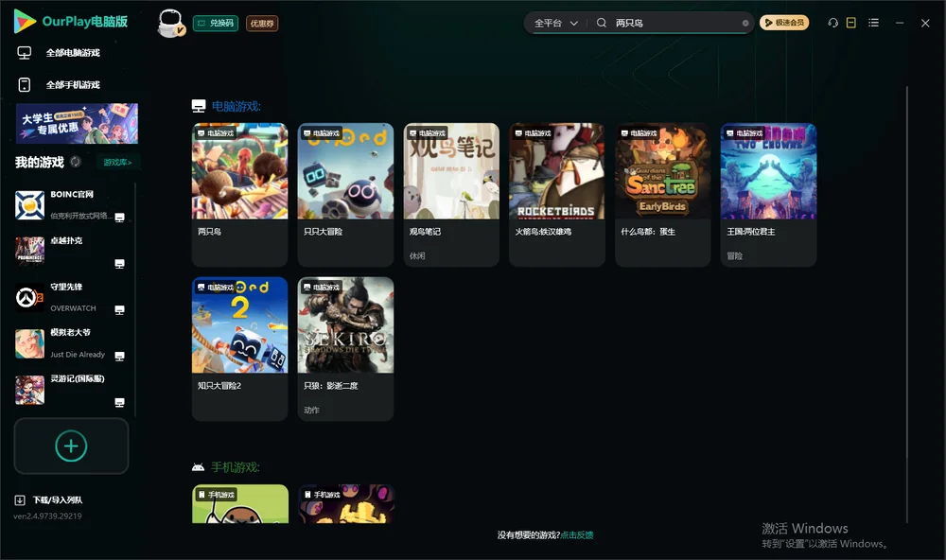Clear the search box text
This screenshot has width=946, height=560.
(745, 23)
